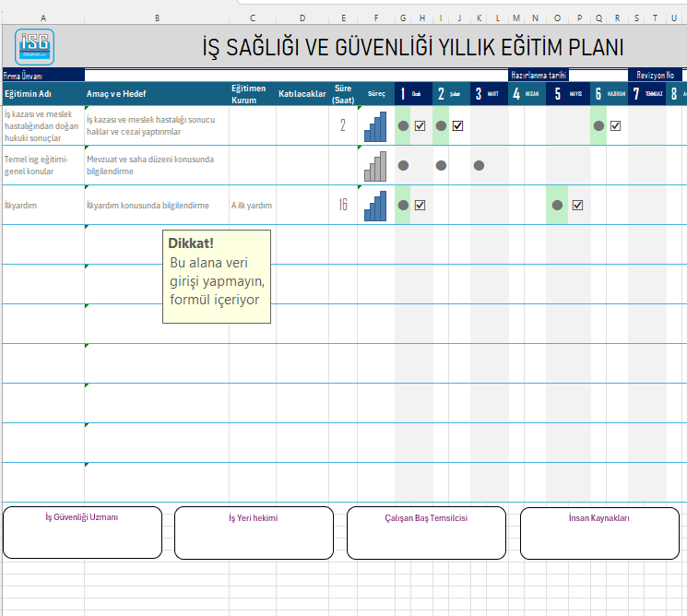Click the Firma Ünvanı label
This screenshot has height=616, width=687.
(43, 76)
